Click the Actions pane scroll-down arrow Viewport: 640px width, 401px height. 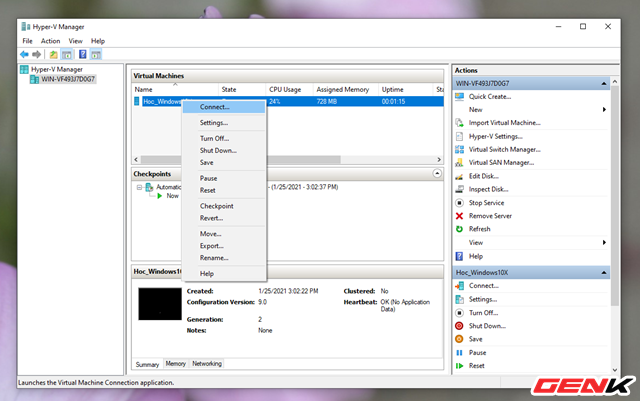[615, 370]
